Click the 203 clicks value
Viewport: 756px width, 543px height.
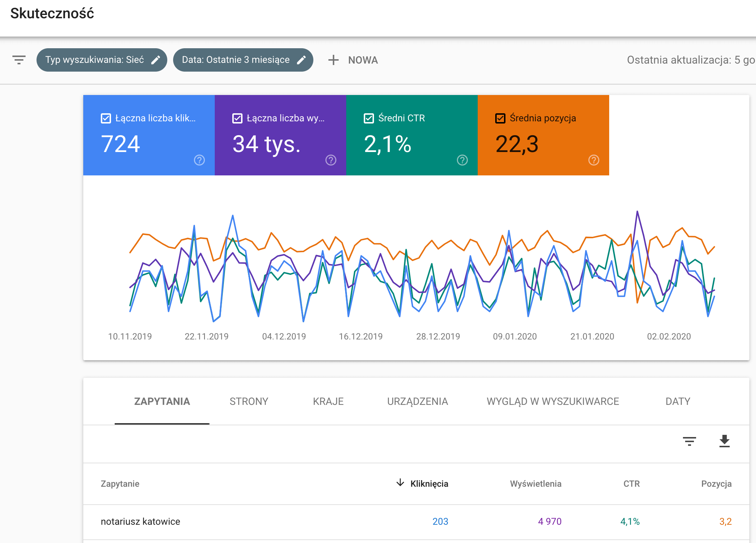pyautogui.click(x=440, y=522)
